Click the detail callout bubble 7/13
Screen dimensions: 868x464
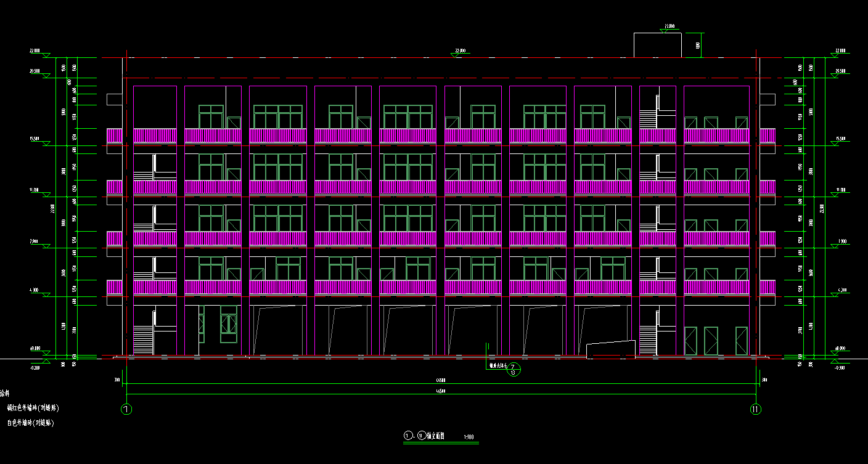click(514, 370)
